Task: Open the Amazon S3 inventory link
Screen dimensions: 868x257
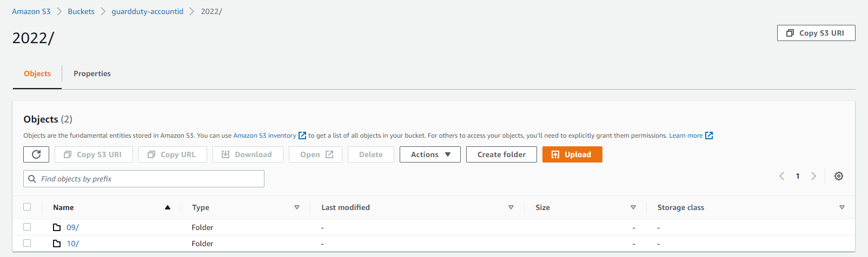Action: [264, 136]
